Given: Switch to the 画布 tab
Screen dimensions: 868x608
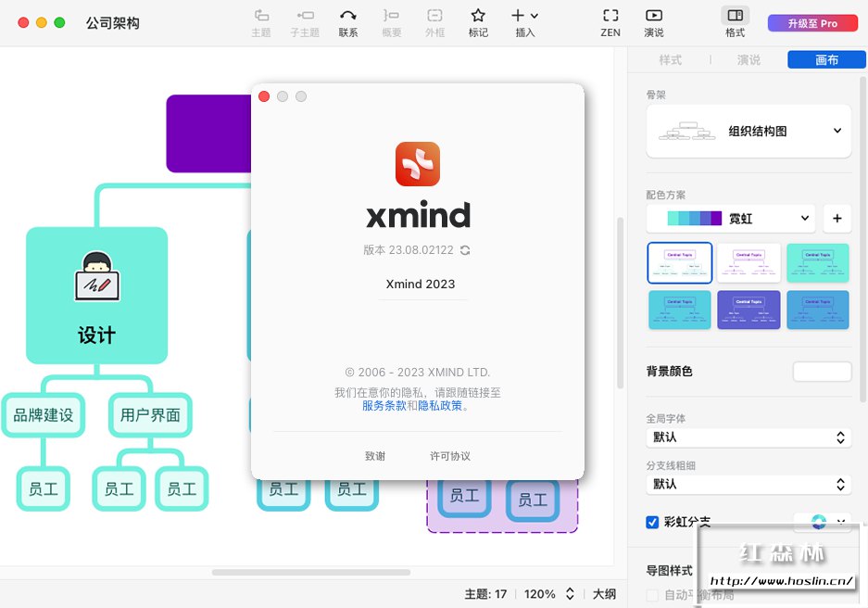Looking at the screenshot, I should 826,60.
